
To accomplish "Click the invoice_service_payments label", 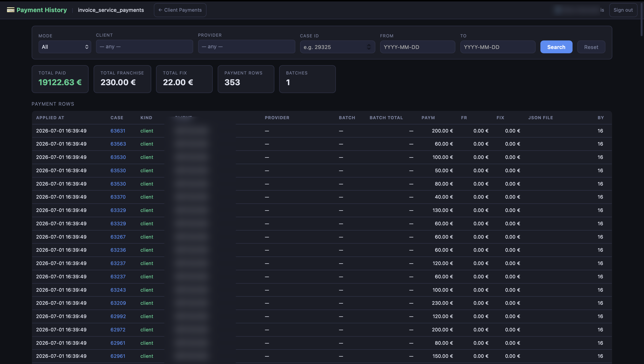I will click(111, 10).
